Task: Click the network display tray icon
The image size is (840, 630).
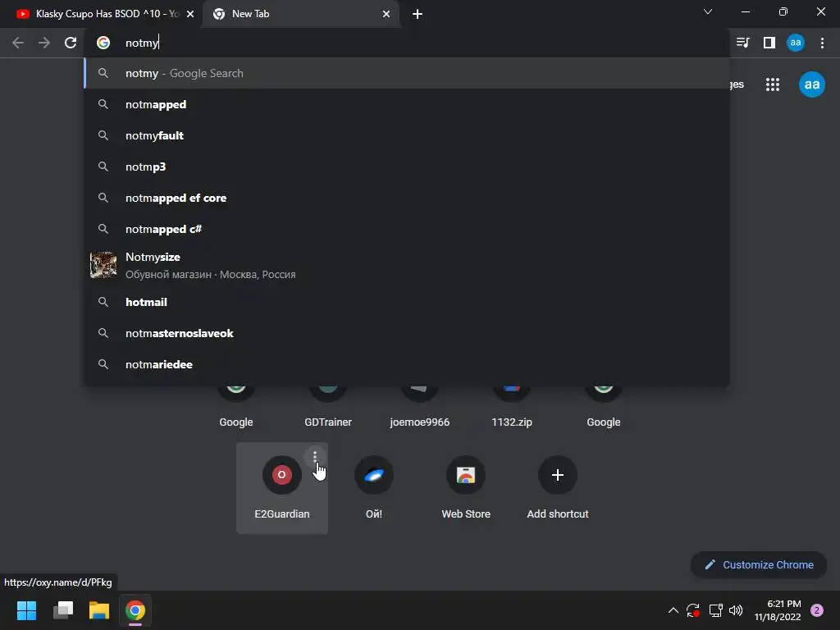Action: [x=715, y=610]
